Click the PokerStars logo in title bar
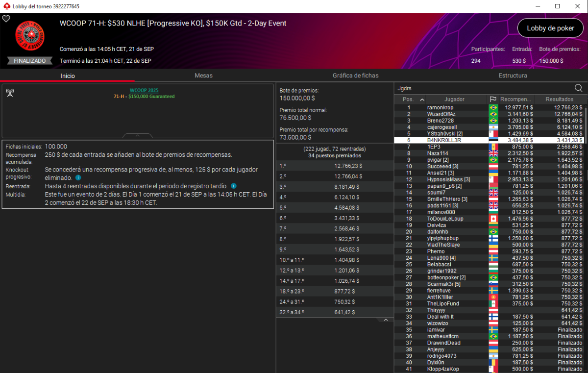Screen dimensions: 588x373 point(6,6)
